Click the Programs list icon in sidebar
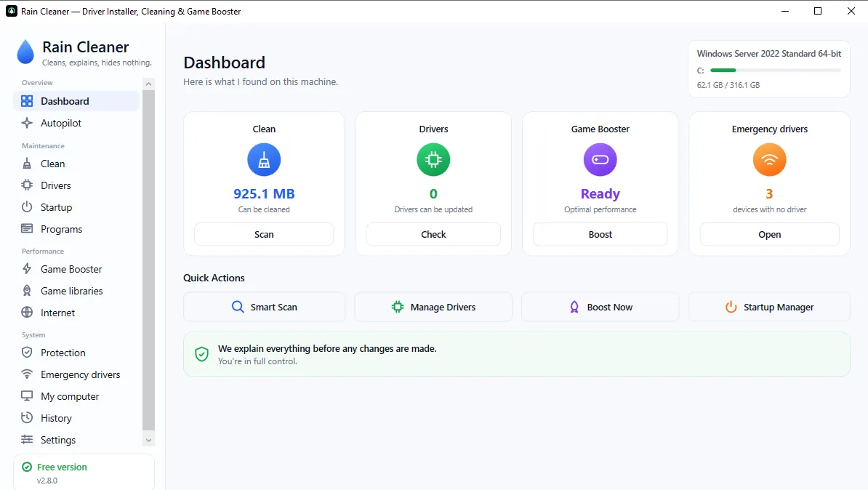The height and width of the screenshot is (490, 868). (27, 229)
